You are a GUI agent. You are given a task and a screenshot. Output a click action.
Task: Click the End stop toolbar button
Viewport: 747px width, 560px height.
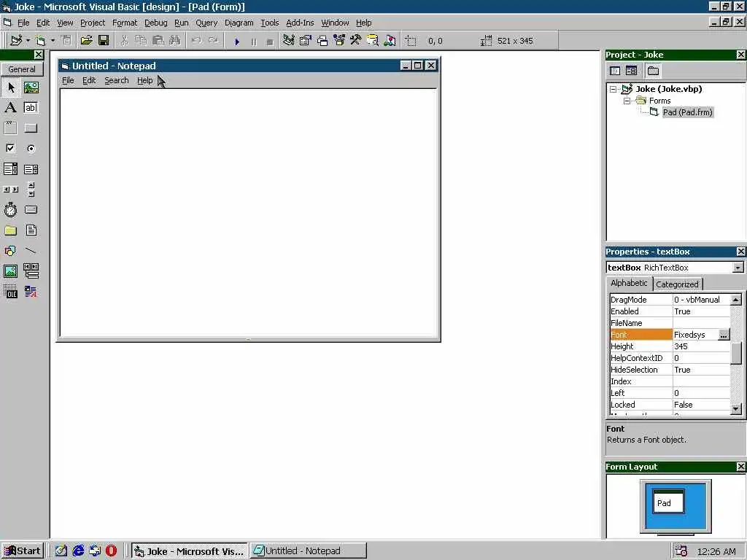[x=270, y=42]
